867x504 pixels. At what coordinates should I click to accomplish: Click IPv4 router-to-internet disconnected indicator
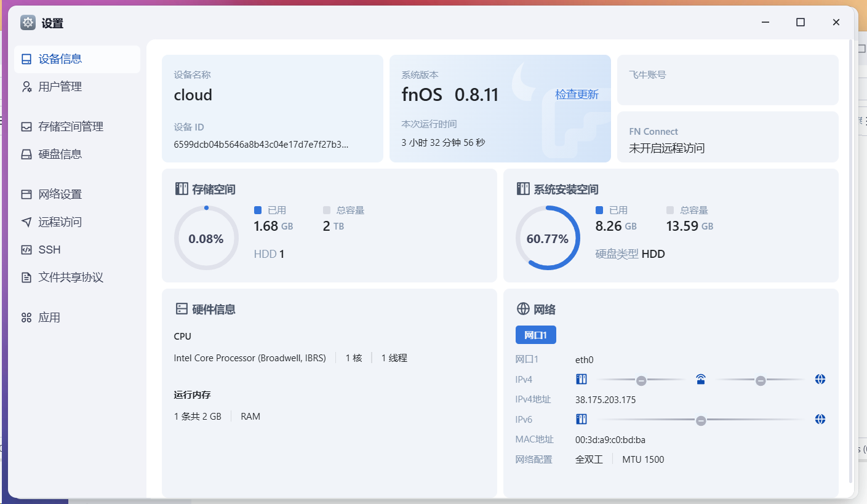tap(761, 380)
